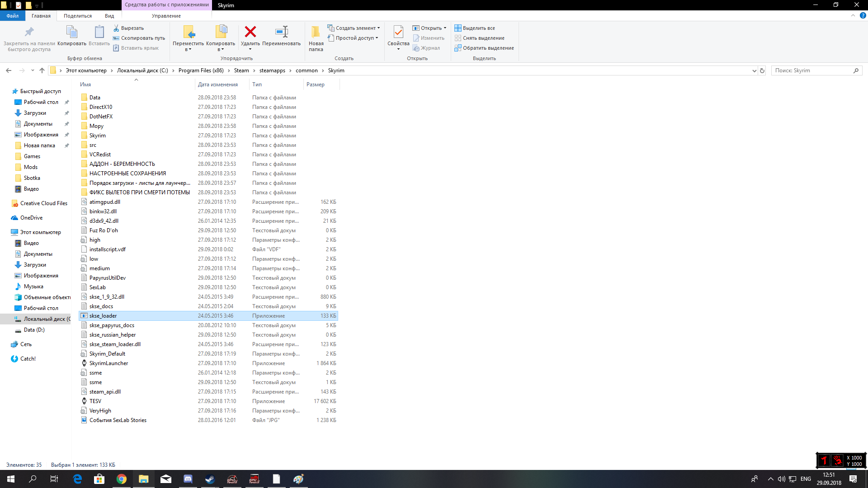Open the File (Файл) menu
The height and width of the screenshot is (488, 868).
click(x=13, y=16)
